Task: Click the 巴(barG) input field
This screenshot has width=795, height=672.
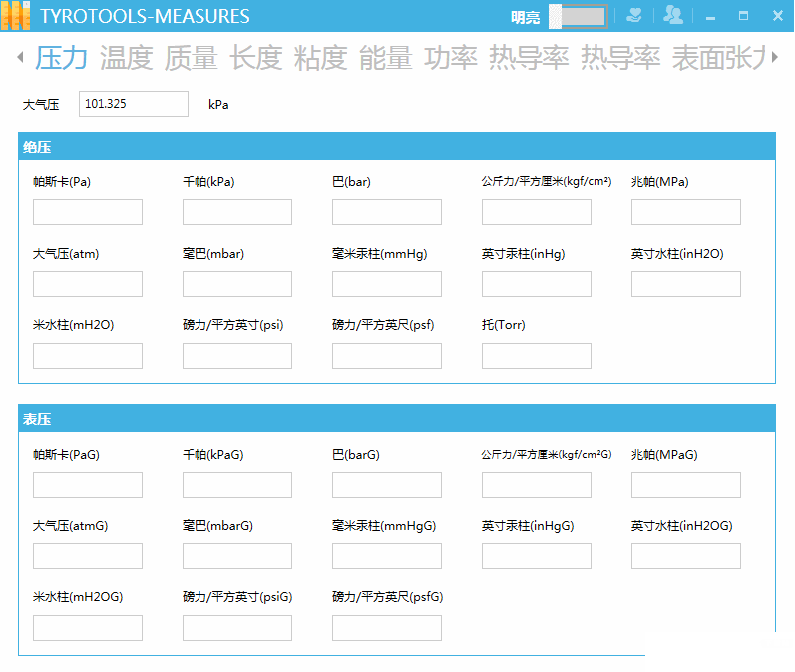Action: [x=387, y=485]
